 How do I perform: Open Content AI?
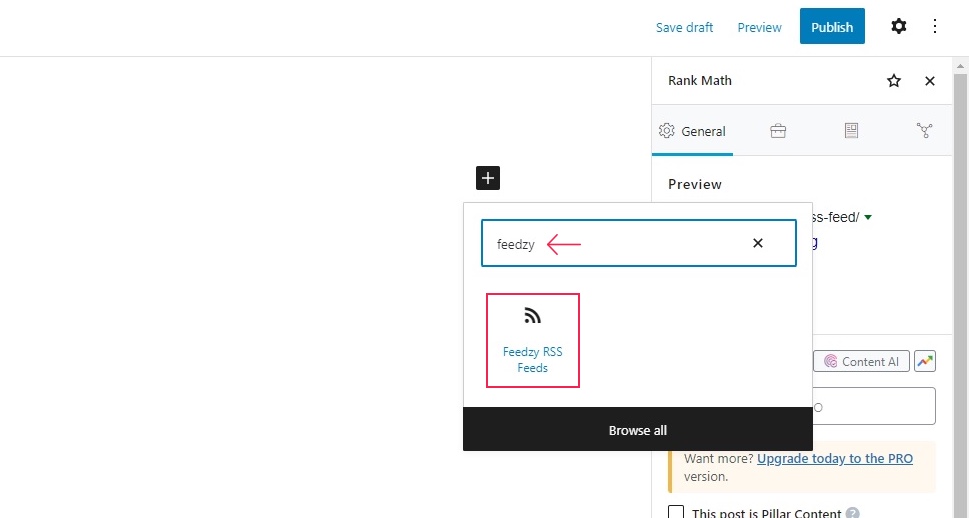[x=861, y=362]
